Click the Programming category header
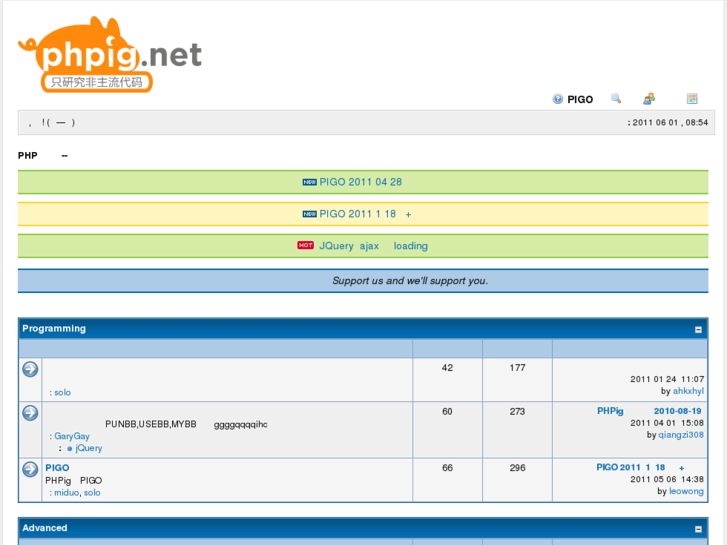 coord(54,328)
